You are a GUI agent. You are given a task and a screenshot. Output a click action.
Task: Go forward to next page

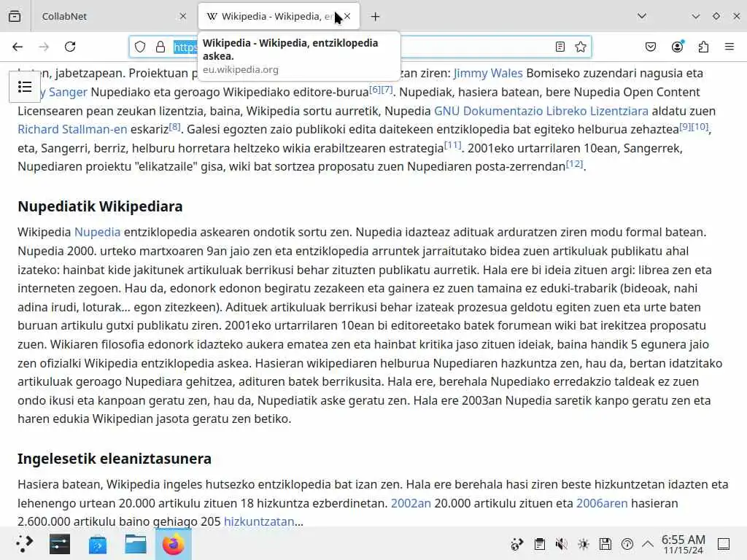44,47
